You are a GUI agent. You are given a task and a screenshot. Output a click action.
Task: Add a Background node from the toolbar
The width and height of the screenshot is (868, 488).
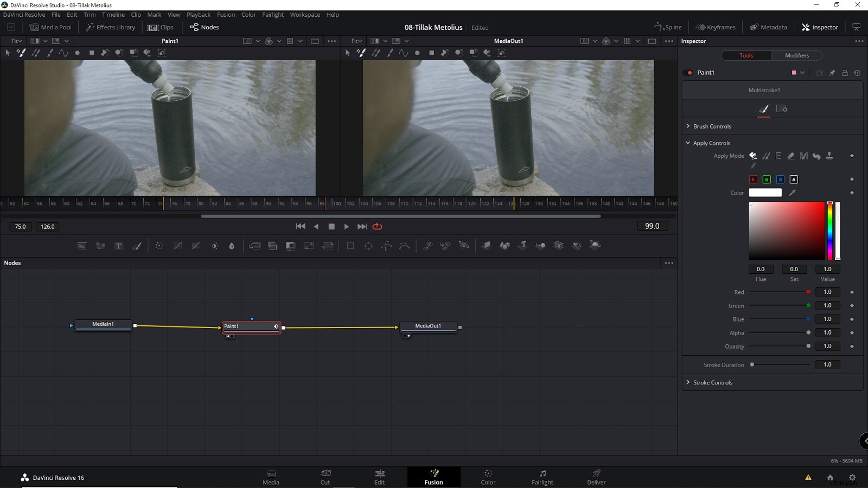tap(82, 246)
